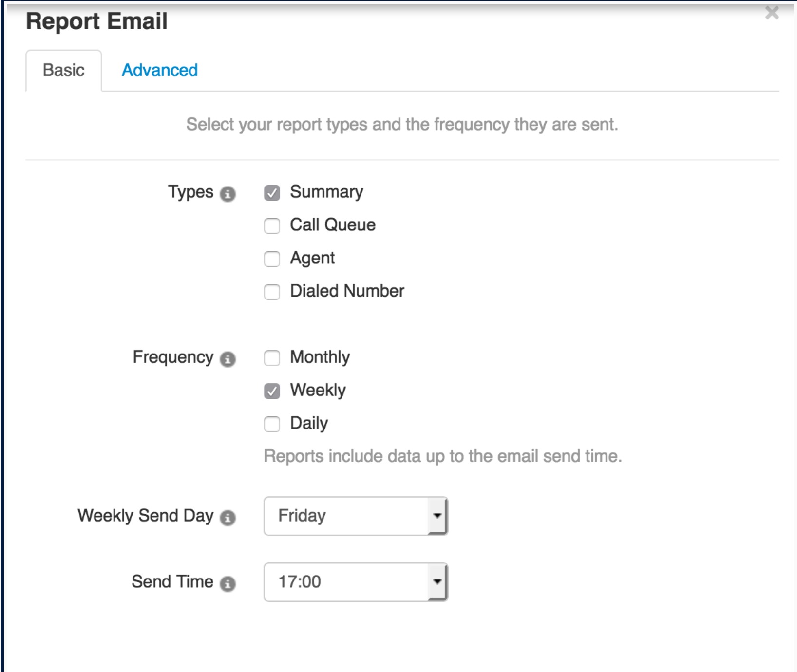Enable the Agent report type
The width and height of the screenshot is (797, 672).
point(272,258)
